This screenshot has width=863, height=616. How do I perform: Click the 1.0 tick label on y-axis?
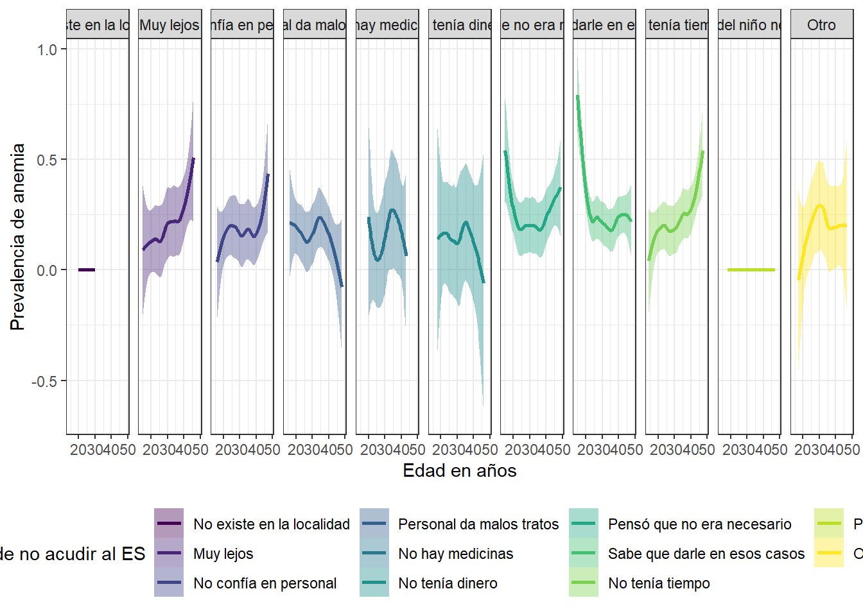point(47,49)
